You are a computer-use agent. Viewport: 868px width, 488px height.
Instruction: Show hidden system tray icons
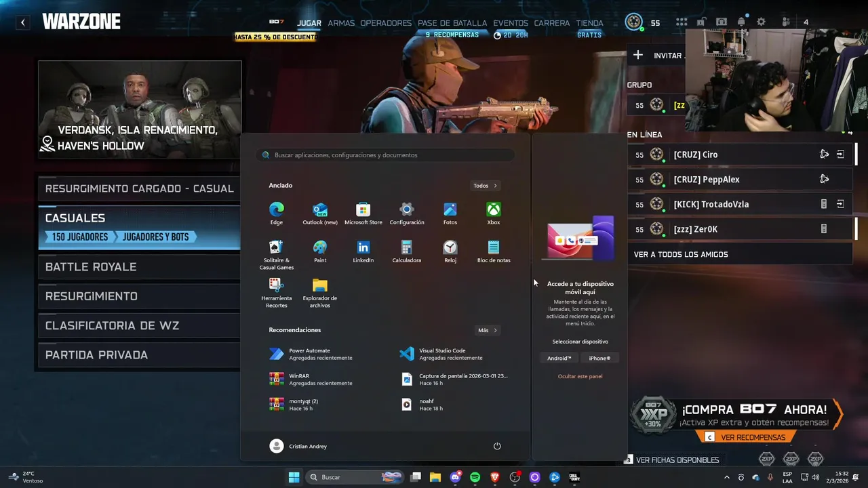[x=727, y=477]
